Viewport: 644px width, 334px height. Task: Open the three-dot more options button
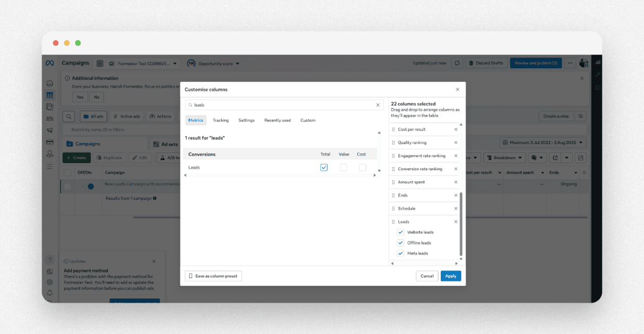tap(570, 63)
